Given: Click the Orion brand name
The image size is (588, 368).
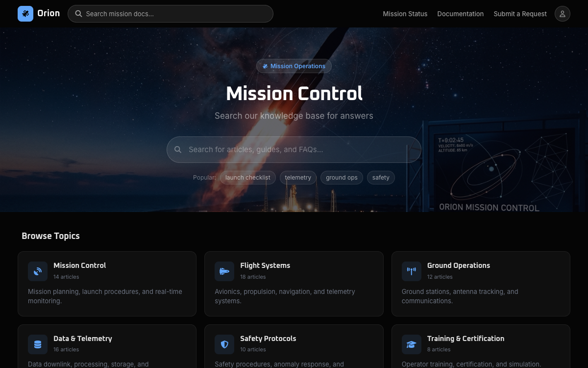Looking at the screenshot, I should coord(49,13).
